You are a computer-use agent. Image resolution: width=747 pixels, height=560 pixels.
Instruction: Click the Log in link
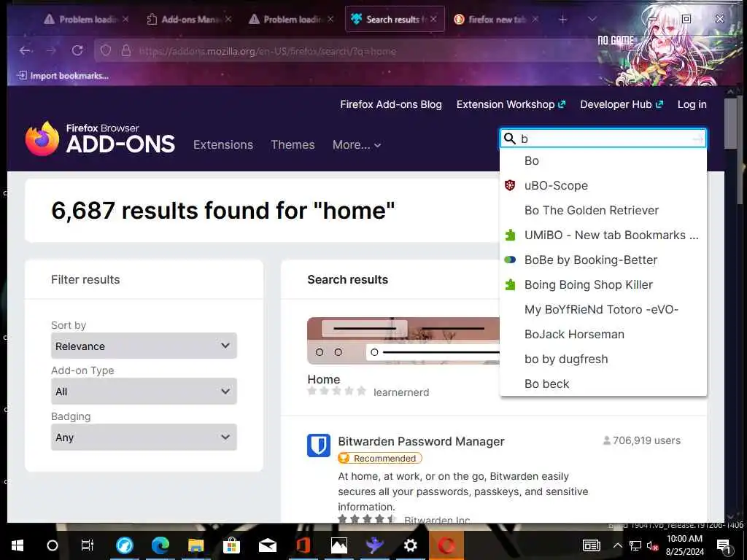[692, 104]
